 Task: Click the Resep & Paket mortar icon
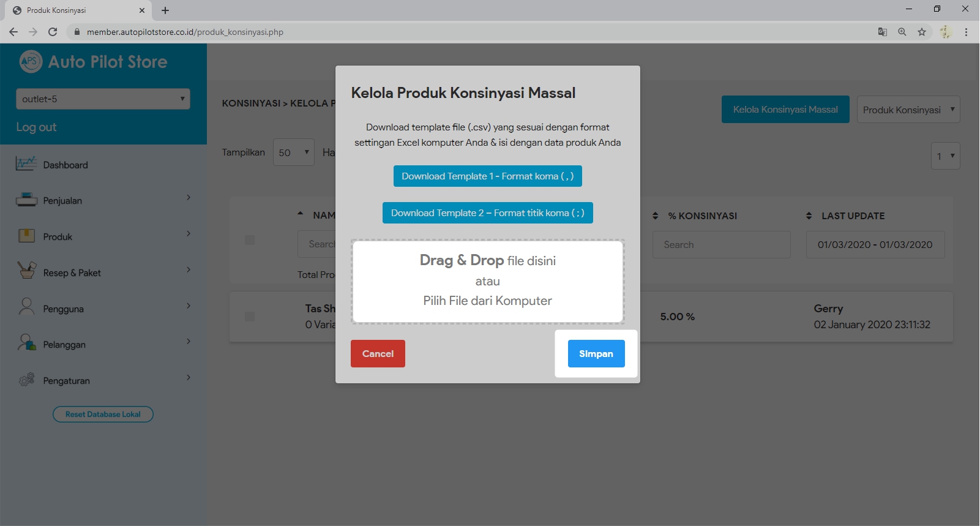pos(26,271)
